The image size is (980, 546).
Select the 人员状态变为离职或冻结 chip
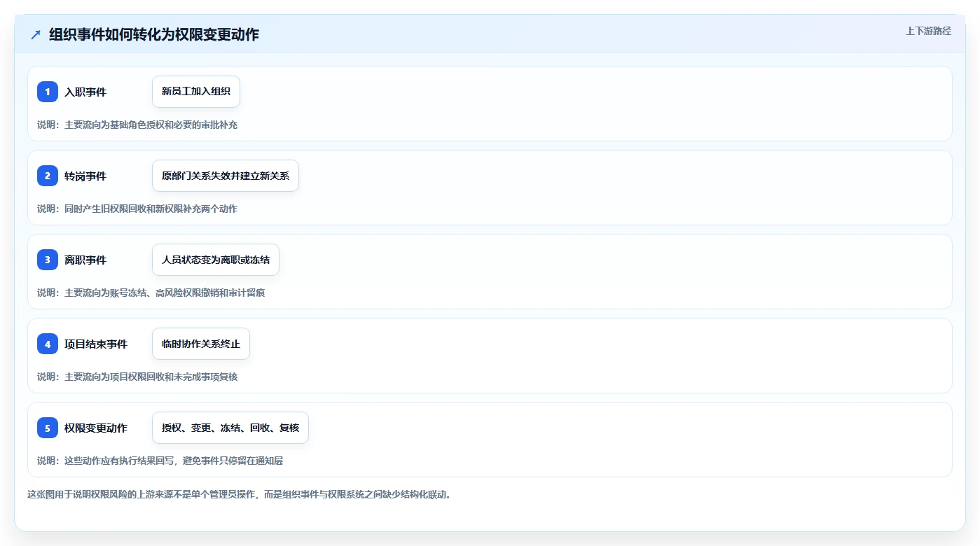[x=216, y=260]
